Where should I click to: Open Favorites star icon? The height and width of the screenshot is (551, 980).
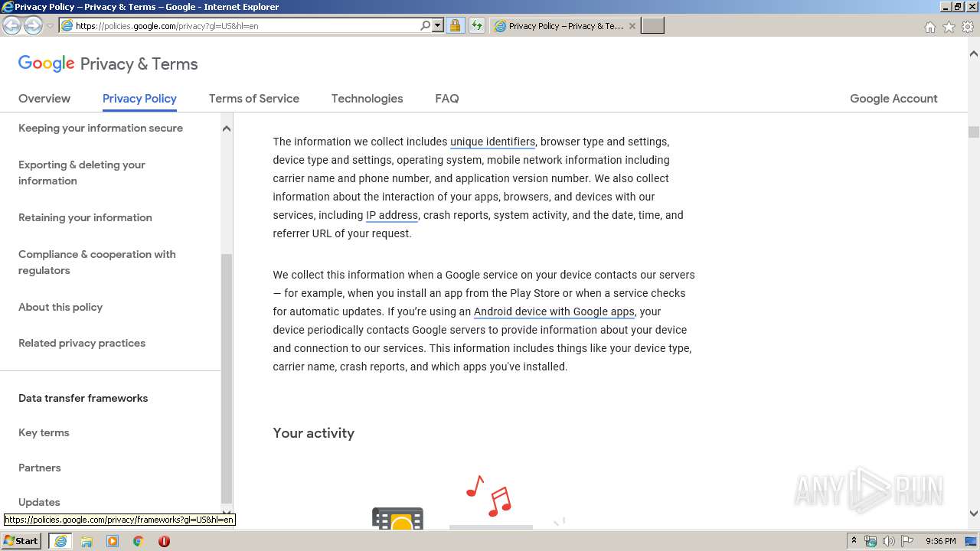[949, 27]
